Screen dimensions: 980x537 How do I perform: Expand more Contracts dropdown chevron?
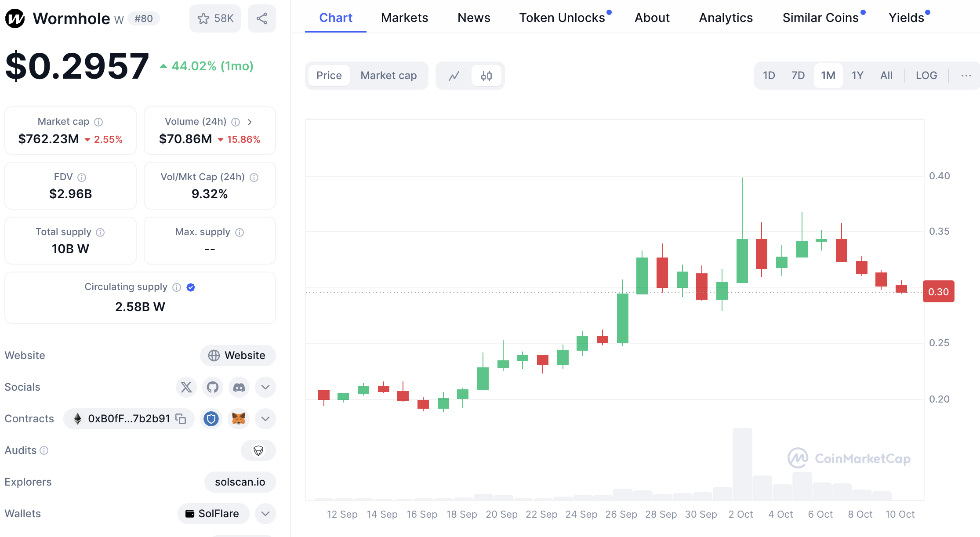click(265, 419)
